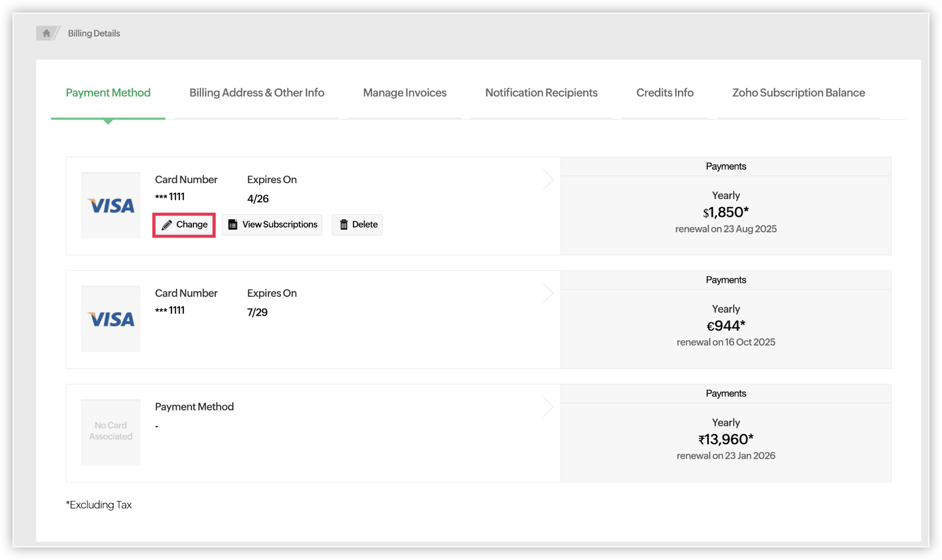Switch to Billing Address & Other Info tab
Viewport: 942px width, 560px height.
pyautogui.click(x=256, y=93)
